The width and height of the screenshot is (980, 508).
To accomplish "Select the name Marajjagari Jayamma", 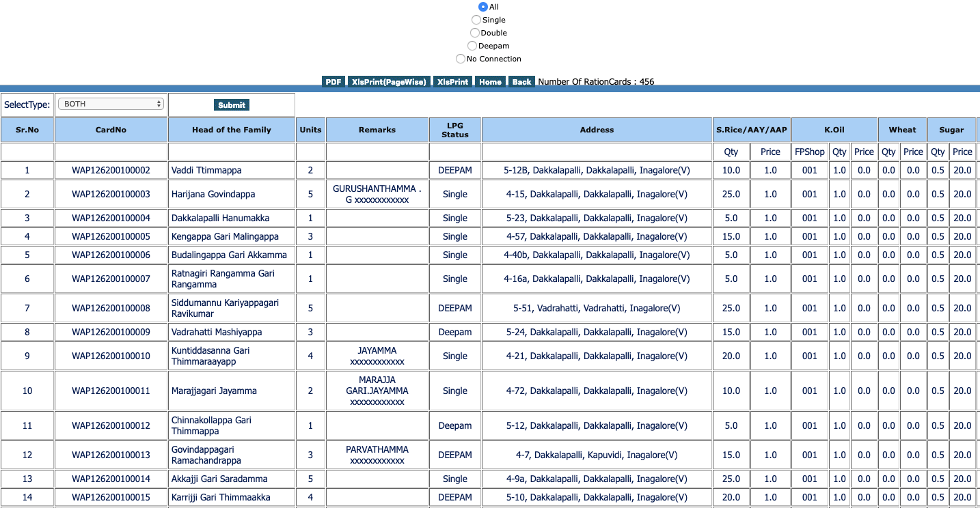I will click(214, 391).
